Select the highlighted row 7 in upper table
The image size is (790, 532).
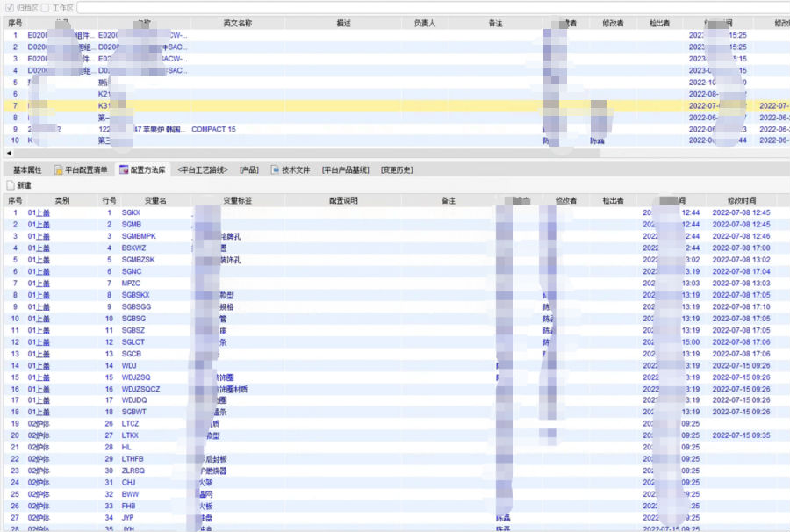[397, 106]
